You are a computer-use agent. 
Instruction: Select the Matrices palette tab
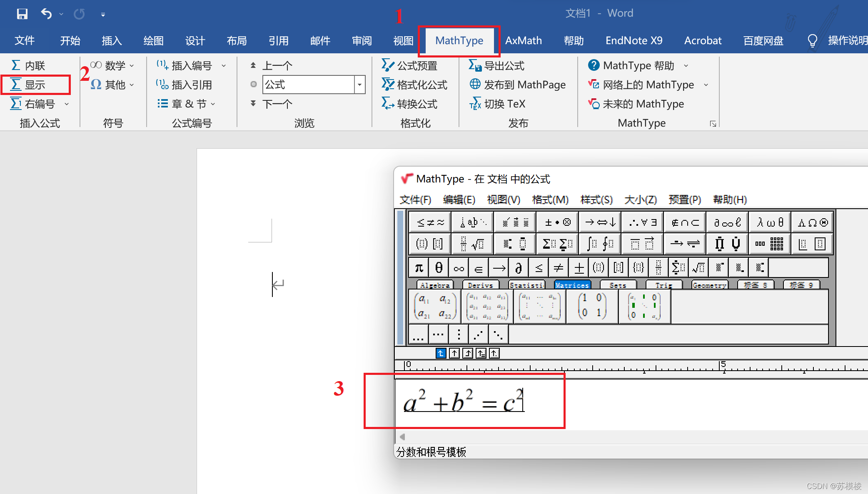[572, 285]
